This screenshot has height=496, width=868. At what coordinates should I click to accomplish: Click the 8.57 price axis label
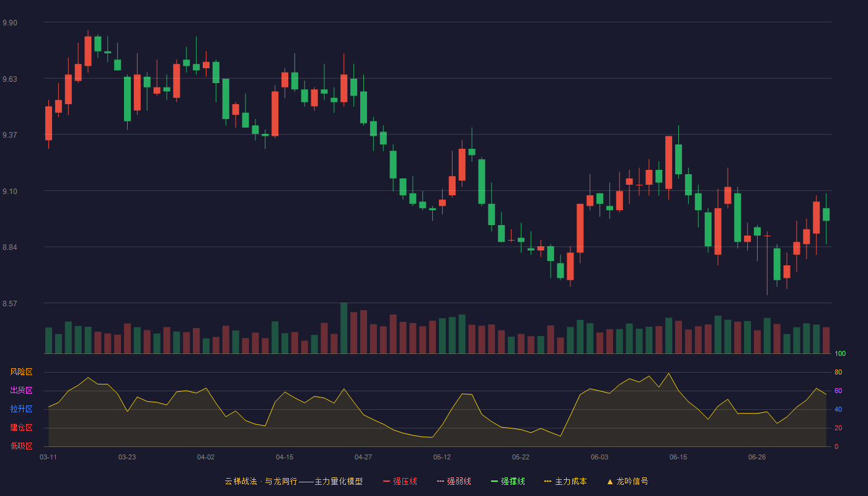(10, 304)
